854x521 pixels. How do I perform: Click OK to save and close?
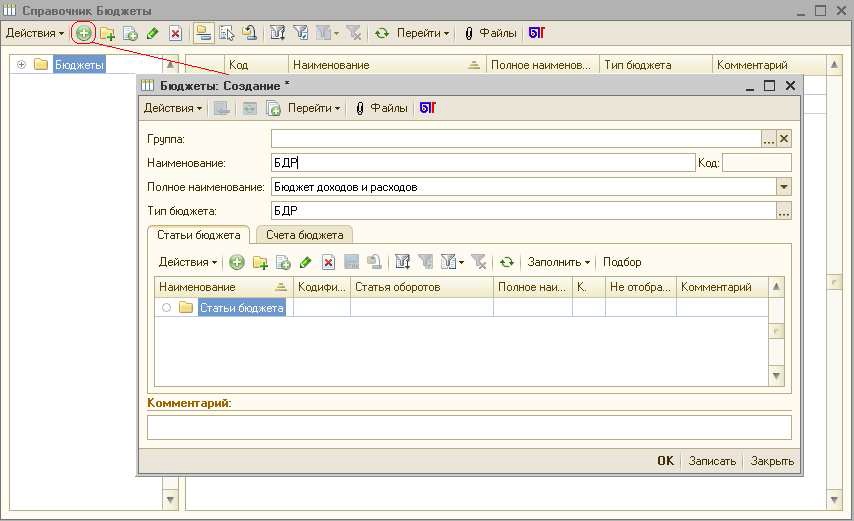(x=665, y=461)
